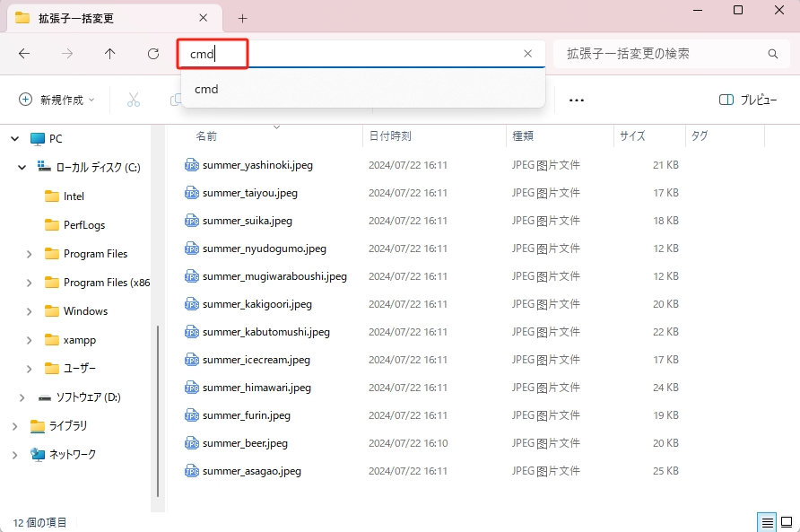The height and width of the screenshot is (532, 800).
Task: Click the Back navigation arrow
Action: tap(25, 54)
